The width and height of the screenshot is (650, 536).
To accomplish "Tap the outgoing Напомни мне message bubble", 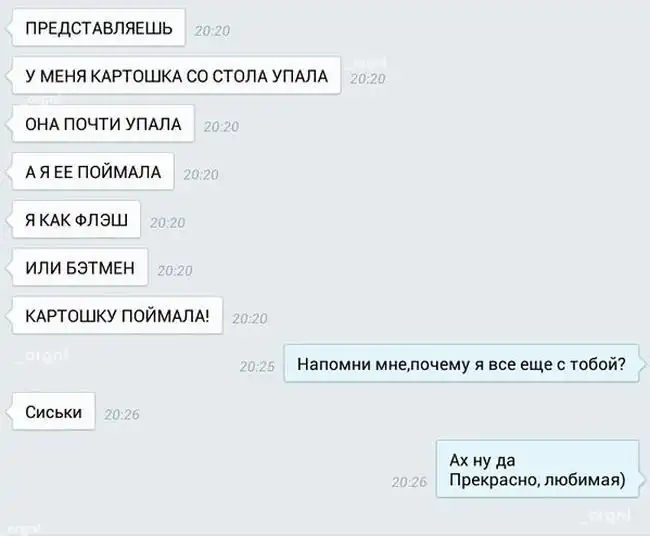I will [461, 364].
